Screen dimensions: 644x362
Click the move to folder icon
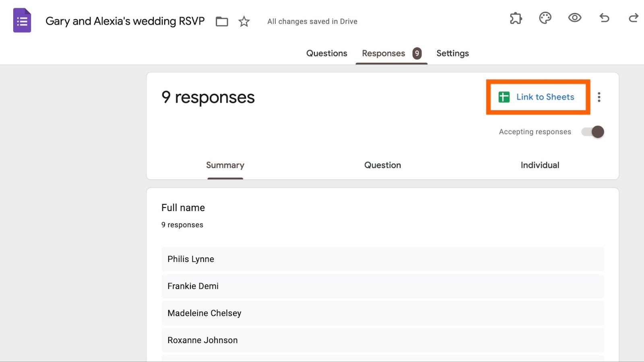pyautogui.click(x=222, y=21)
